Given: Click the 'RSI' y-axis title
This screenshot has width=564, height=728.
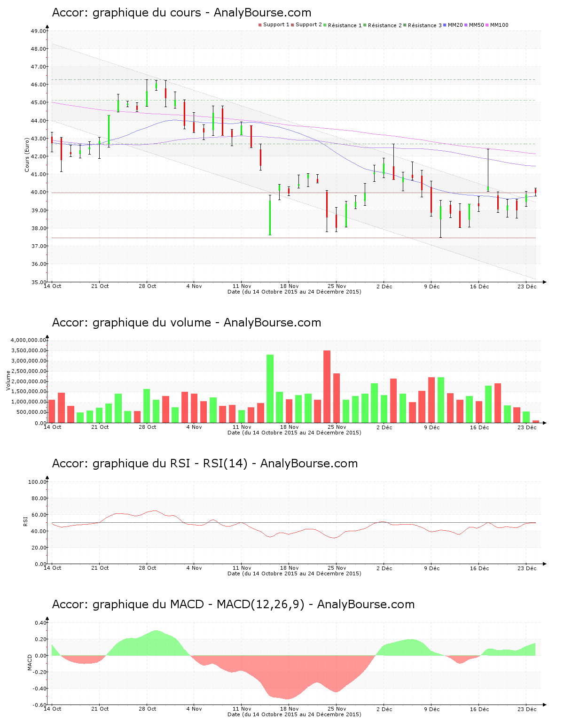Looking at the screenshot, I should tap(25, 521).
